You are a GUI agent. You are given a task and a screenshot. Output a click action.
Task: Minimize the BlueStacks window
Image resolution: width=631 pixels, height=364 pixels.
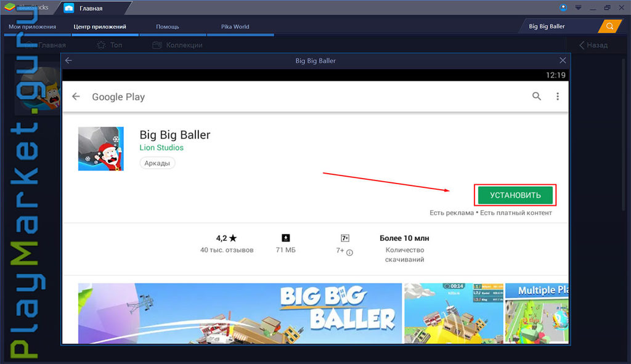[x=593, y=8]
